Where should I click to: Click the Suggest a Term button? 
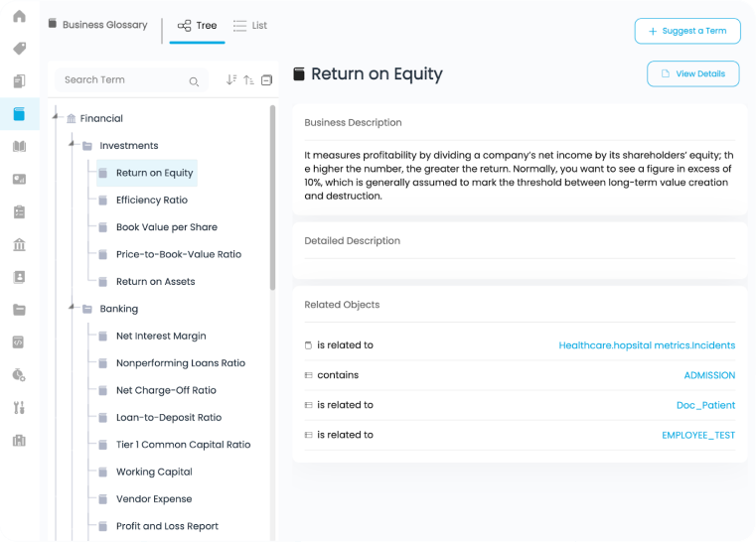686,31
